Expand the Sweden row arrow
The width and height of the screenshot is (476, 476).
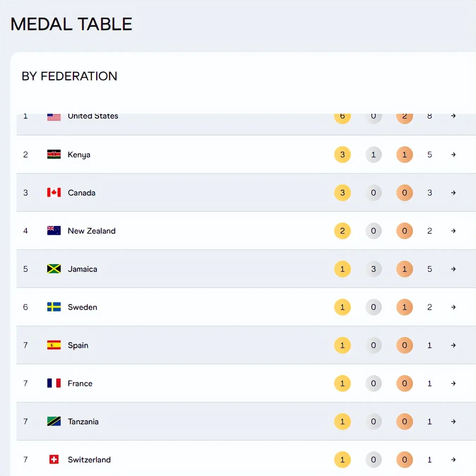(x=453, y=307)
